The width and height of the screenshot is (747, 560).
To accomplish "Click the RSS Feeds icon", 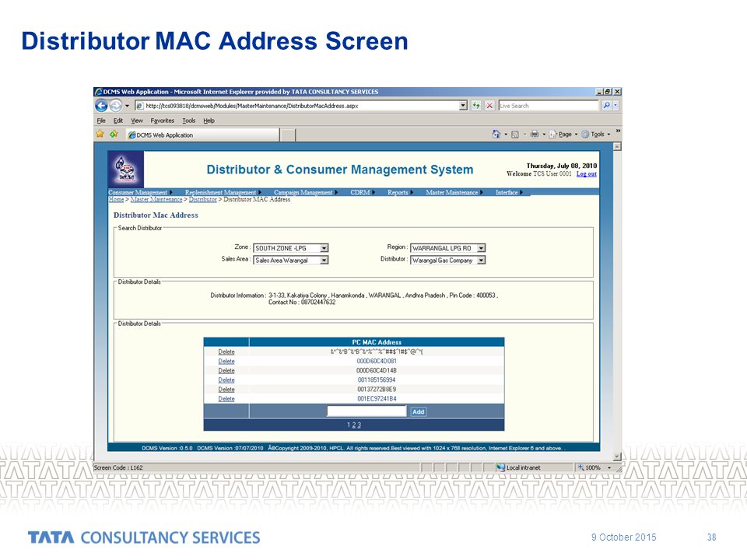I will click(x=515, y=135).
